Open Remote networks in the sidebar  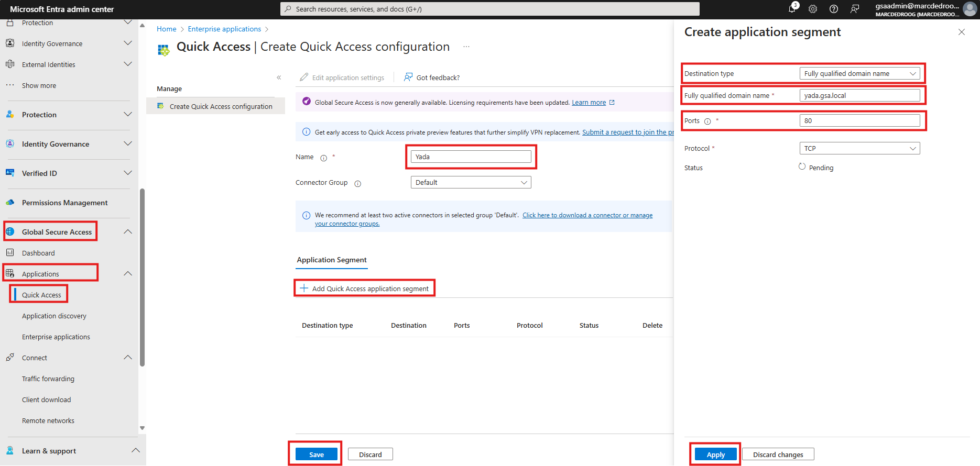tap(48, 420)
